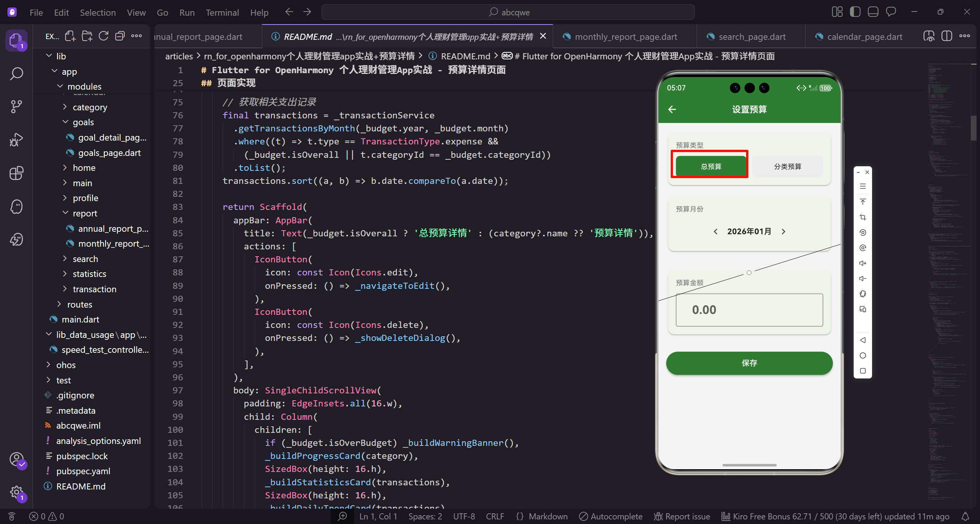The width and height of the screenshot is (980, 524).
Task: Click the New File icon in explorer
Action: (x=70, y=36)
